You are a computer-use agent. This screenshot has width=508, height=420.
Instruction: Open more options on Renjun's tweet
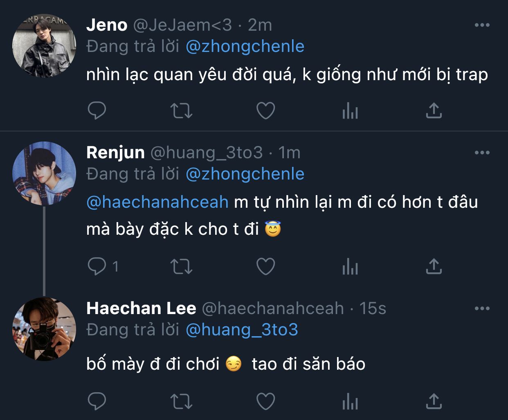click(x=482, y=153)
